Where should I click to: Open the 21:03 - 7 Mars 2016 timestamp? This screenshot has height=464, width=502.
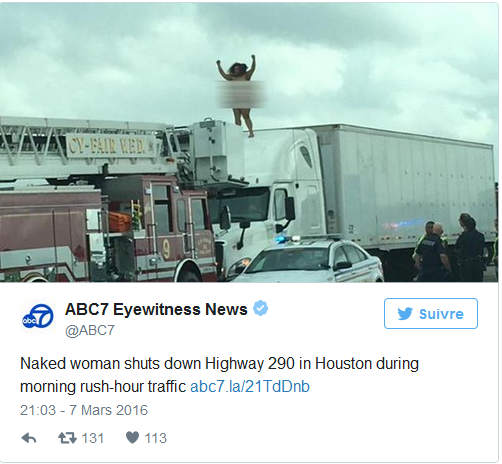(84, 410)
